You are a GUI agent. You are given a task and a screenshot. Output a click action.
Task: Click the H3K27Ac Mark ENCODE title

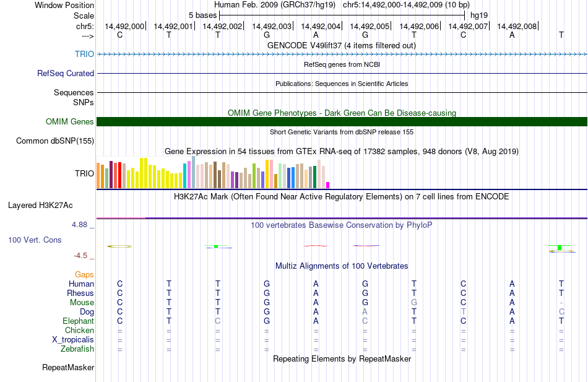(342, 197)
